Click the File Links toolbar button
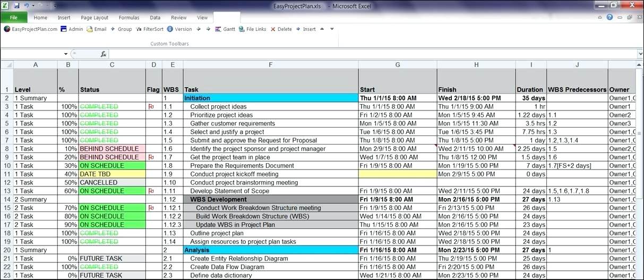Screen dimensions: 644x280 [x=253, y=29]
